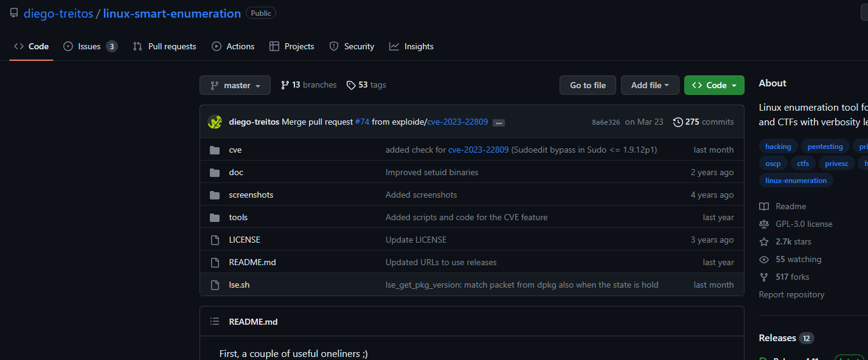
Task: Open 'Added screenshots' commit message
Action: tap(421, 195)
